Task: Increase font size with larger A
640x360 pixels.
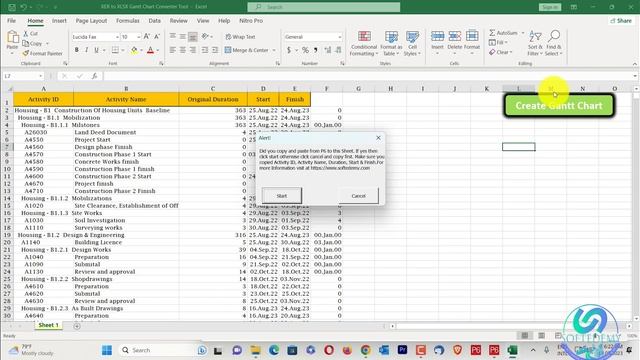Action: coord(147,37)
